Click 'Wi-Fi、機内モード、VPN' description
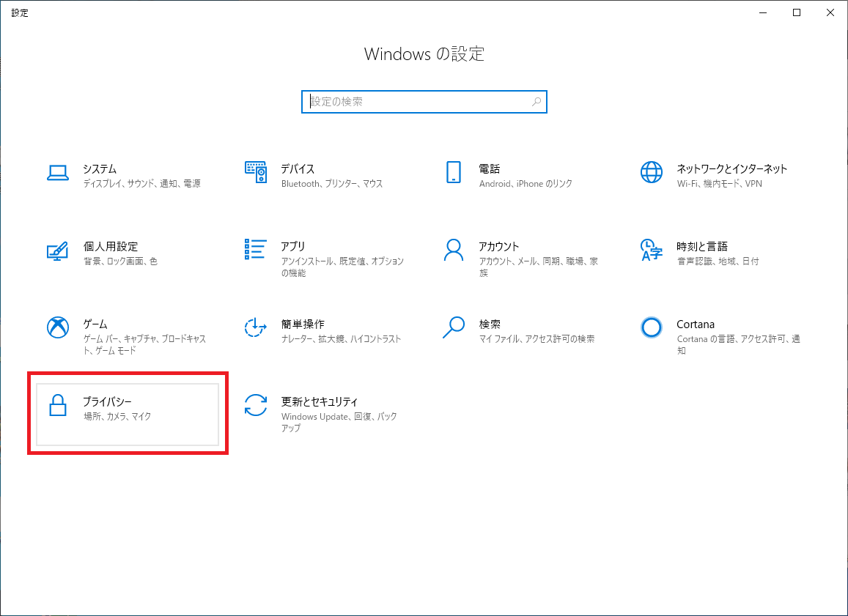 pyautogui.click(x=719, y=184)
